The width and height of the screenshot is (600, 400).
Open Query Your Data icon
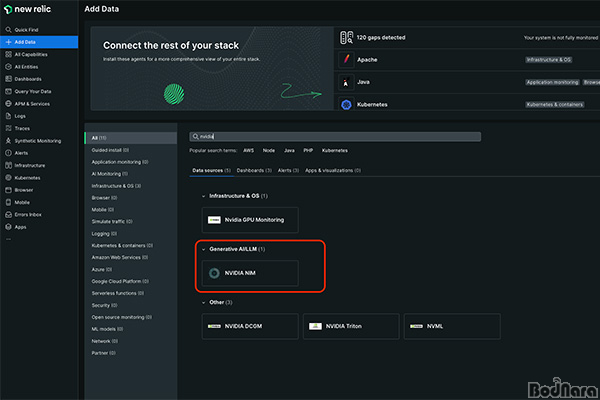tap(8, 91)
